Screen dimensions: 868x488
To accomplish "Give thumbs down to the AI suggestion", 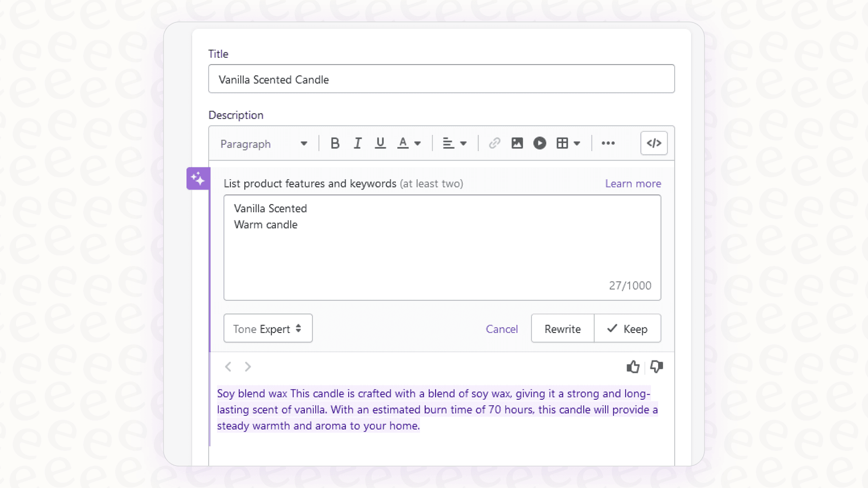I will pyautogui.click(x=656, y=367).
